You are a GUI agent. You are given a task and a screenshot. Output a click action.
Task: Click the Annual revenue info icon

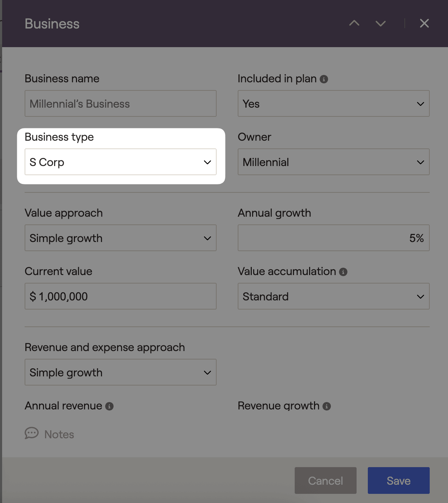click(109, 406)
